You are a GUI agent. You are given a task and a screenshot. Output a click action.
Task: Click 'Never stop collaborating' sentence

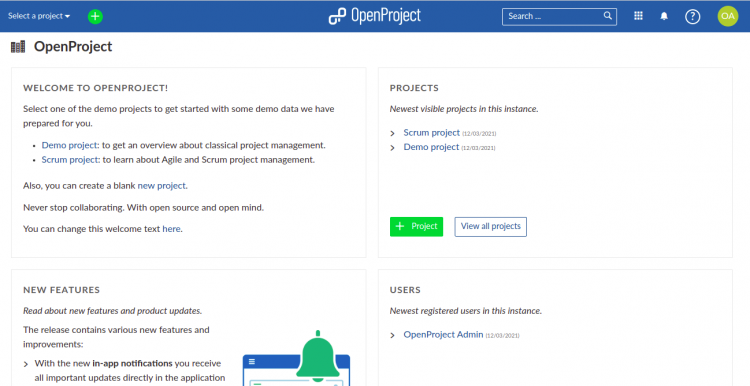point(143,208)
